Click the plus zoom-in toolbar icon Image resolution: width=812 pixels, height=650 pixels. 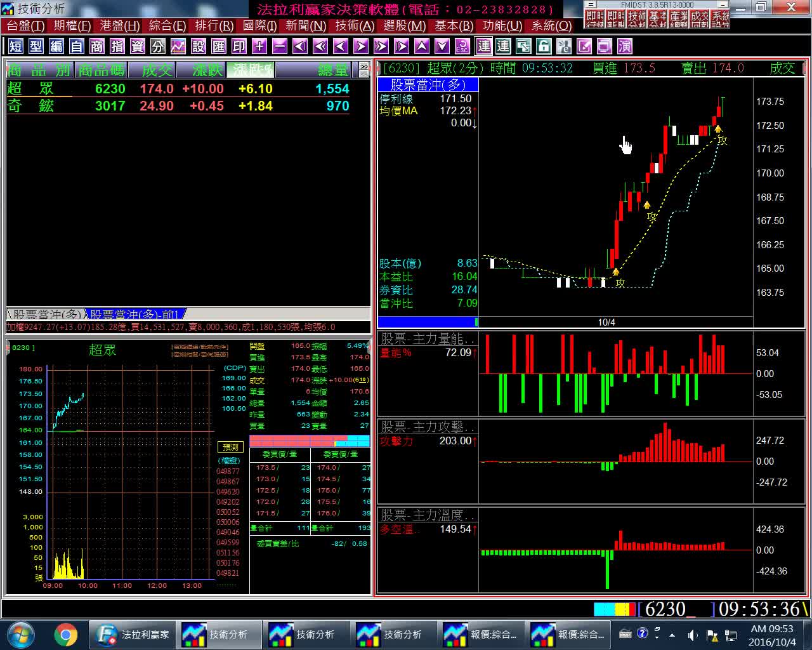(259, 46)
